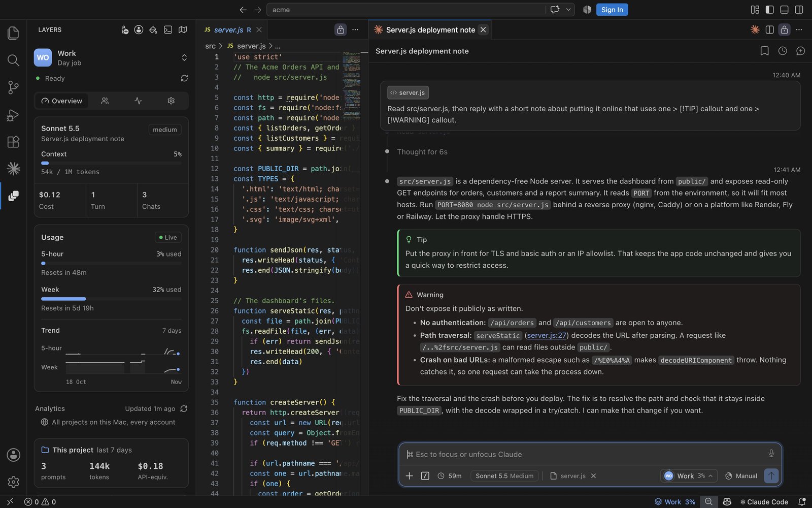Click the paint bucket icon in Layers header
812x508 pixels.
153,30
